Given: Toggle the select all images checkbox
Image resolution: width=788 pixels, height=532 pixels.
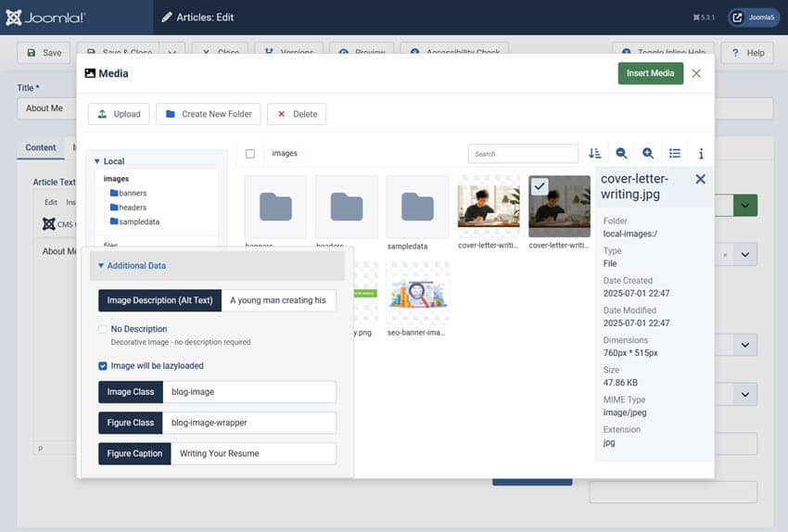Looking at the screenshot, I should 250,154.
